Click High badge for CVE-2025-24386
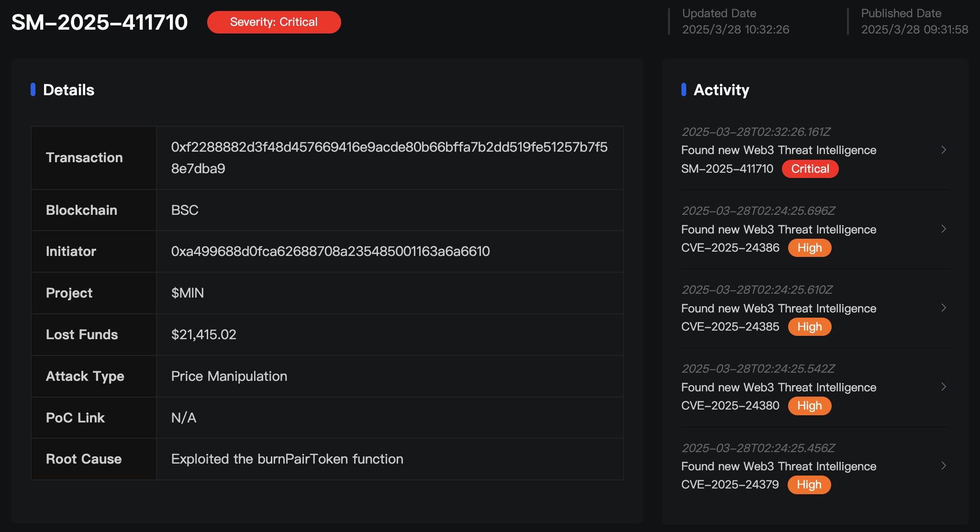Viewport: 980px width, 532px height. 809,248
